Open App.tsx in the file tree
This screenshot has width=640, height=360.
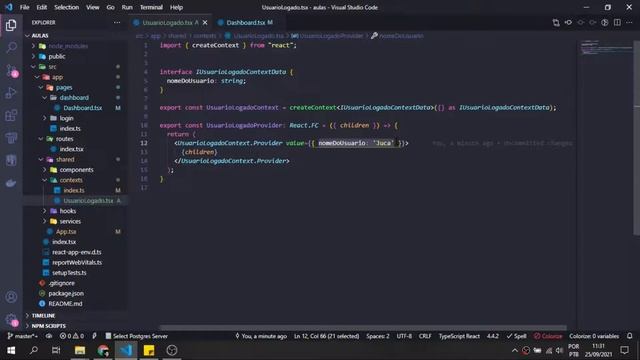66,231
